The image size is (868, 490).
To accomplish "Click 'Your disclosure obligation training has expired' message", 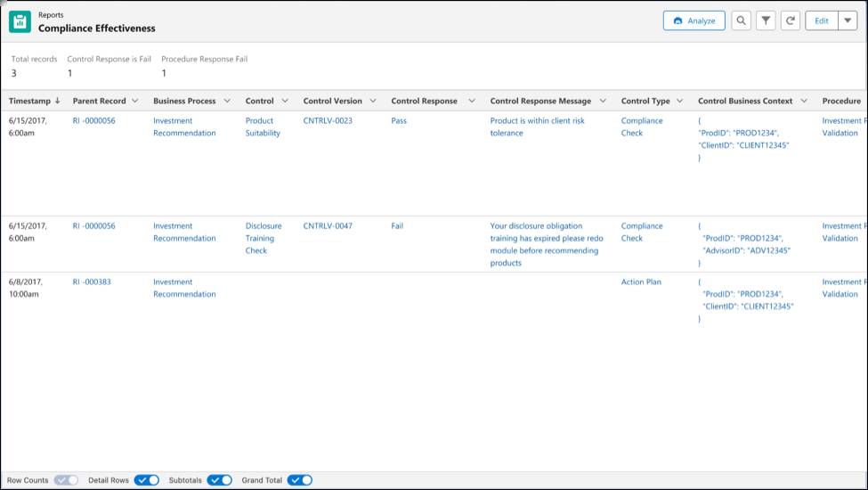I will pyautogui.click(x=547, y=244).
